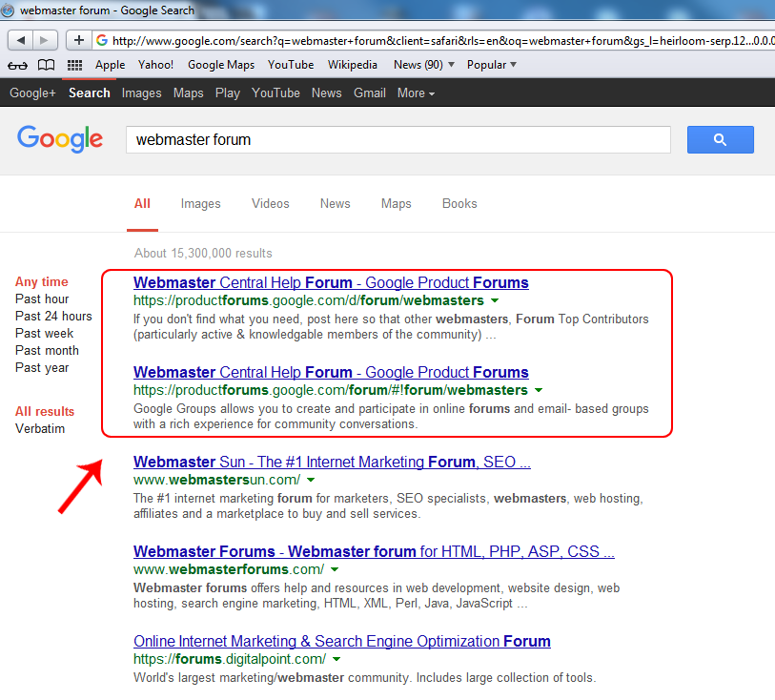Open Google+ in the black bar
This screenshot has height=700, width=775.
coord(32,93)
